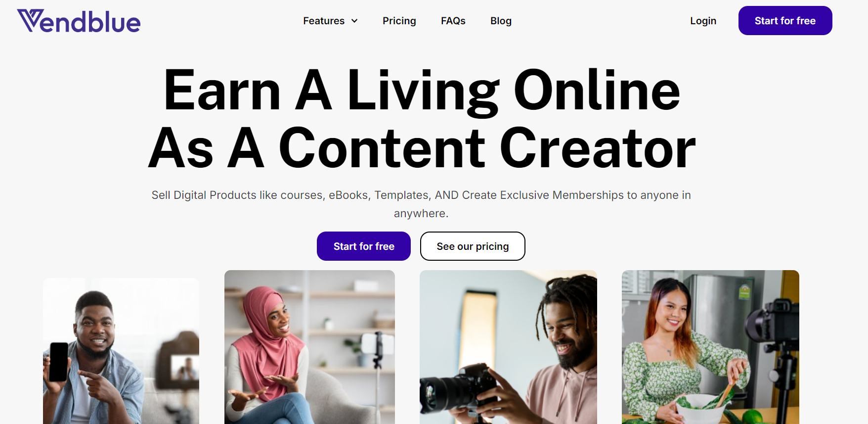Go to the Pricing page
Screen dimensions: 868x424
coord(399,21)
